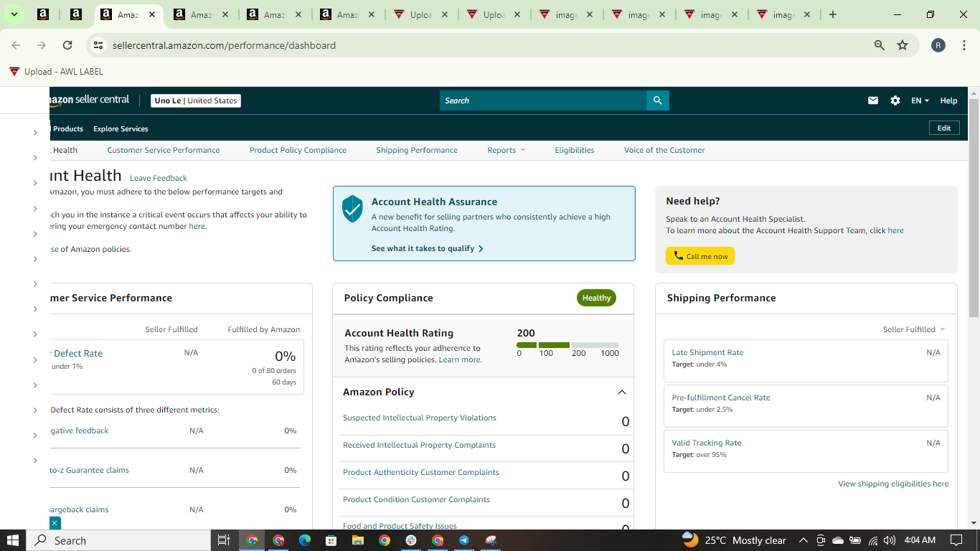Open the settings gear in Seller Central
Image resolution: width=980 pixels, height=551 pixels.
pyautogui.click(x=895, y=100)
